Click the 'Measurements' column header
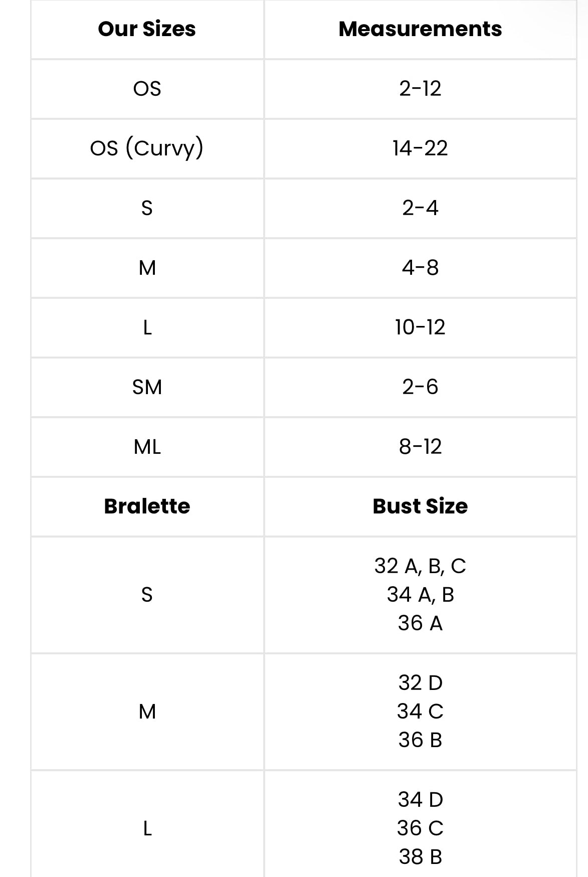 tap(420, 29)
